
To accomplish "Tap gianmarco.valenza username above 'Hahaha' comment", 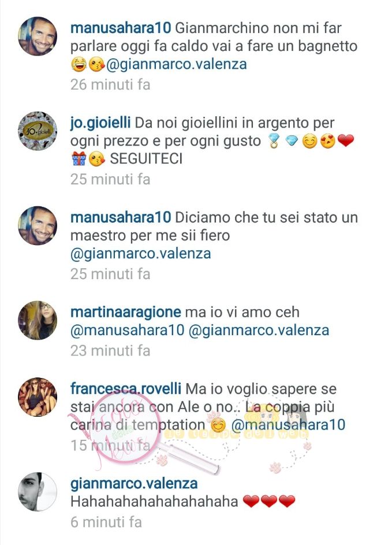I will (x=134, y=484).
